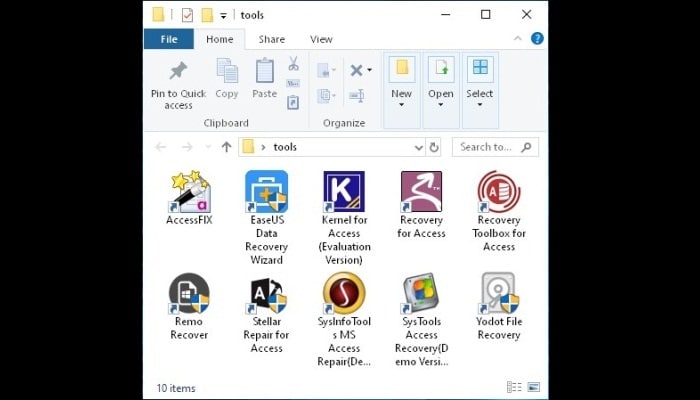700x400 pixels.
Task: Switch to the Share ribbon tab
Action: [x=271, y=39]
